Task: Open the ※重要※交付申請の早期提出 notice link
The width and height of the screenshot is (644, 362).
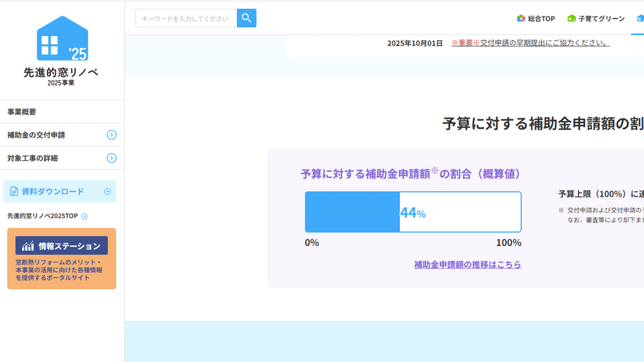Action: coord(530,43)
